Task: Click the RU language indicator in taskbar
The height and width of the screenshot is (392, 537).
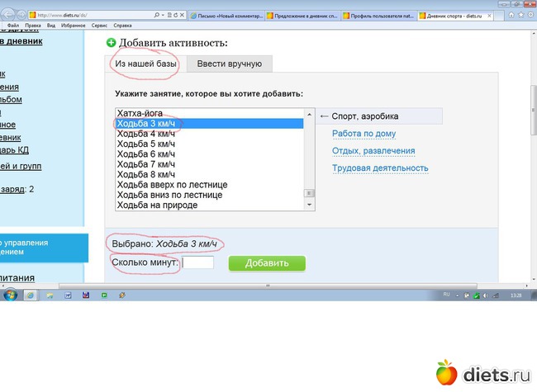Action: 447,294
